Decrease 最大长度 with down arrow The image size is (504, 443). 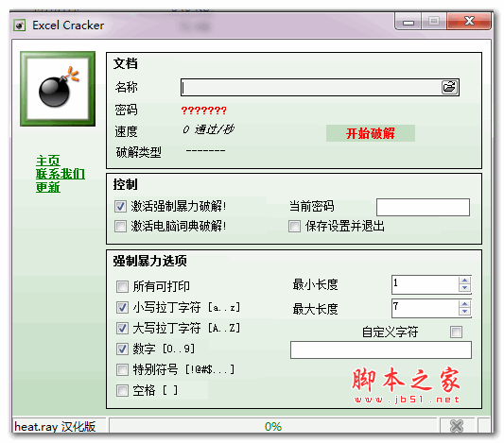click(x=464, y=312)
